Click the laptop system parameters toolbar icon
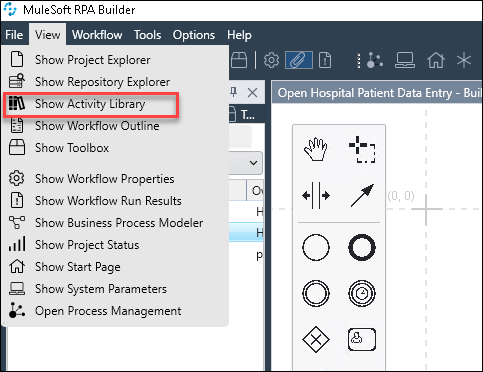 pos(405,60)
